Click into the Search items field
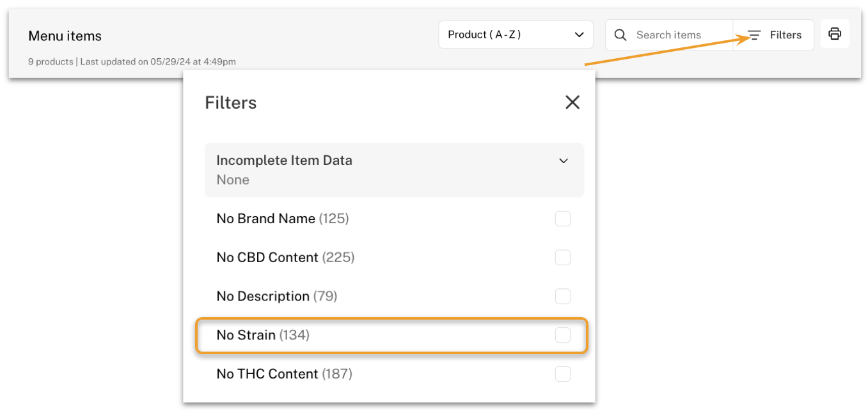 tap(669, 35)
